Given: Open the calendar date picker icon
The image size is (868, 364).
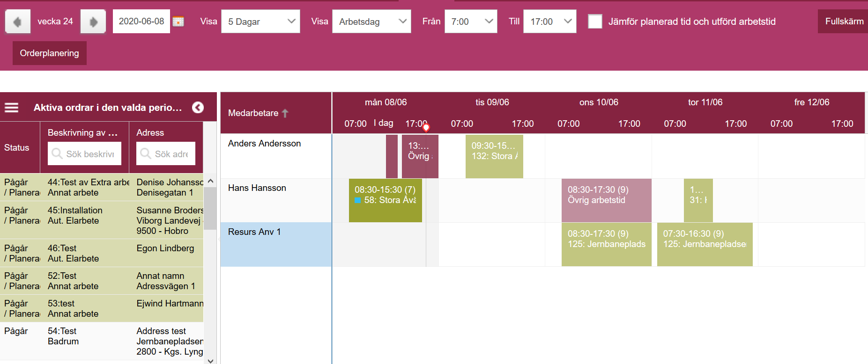Looking at the screenshot, I should 178,22.
